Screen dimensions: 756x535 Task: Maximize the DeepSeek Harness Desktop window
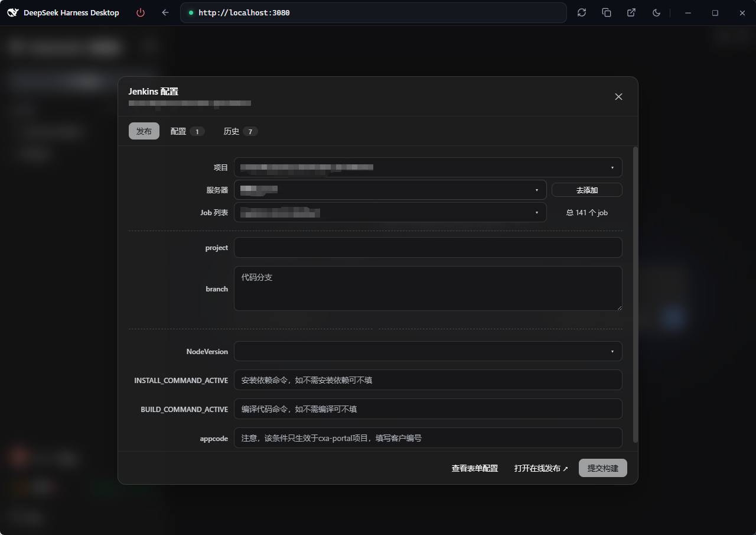715,12
